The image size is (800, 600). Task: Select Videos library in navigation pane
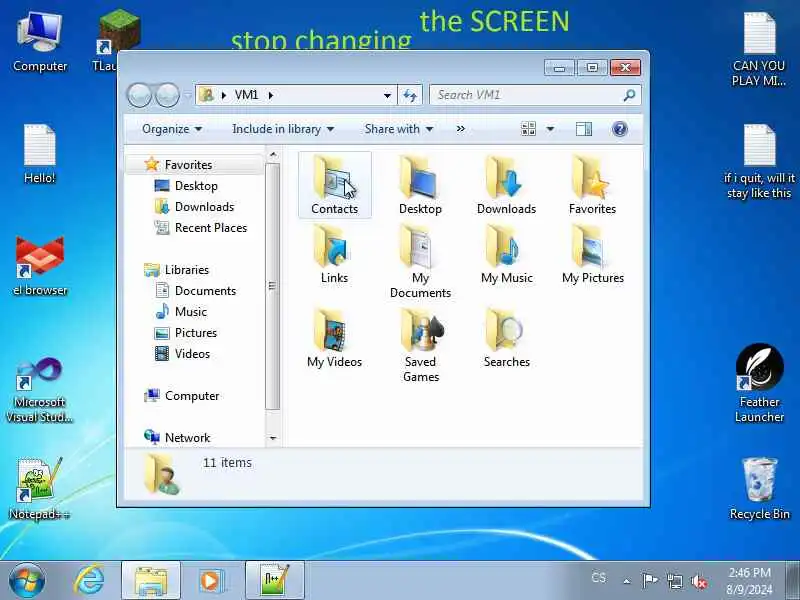pos(192,354)
